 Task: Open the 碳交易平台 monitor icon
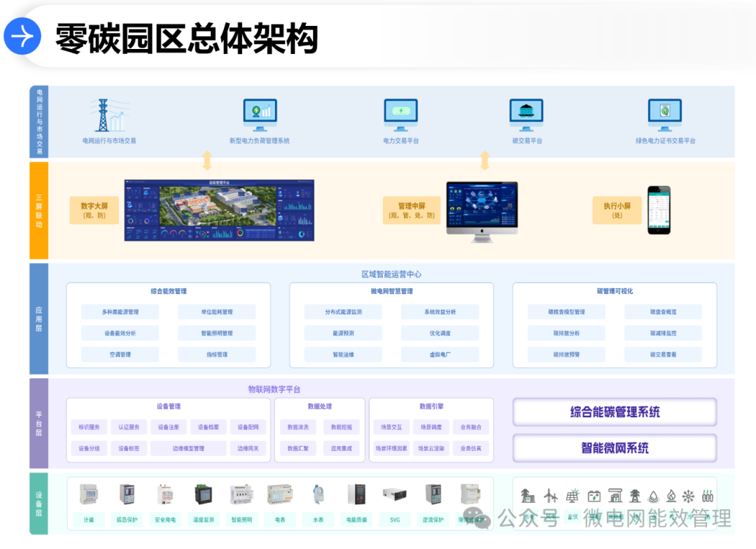(526, 112)
